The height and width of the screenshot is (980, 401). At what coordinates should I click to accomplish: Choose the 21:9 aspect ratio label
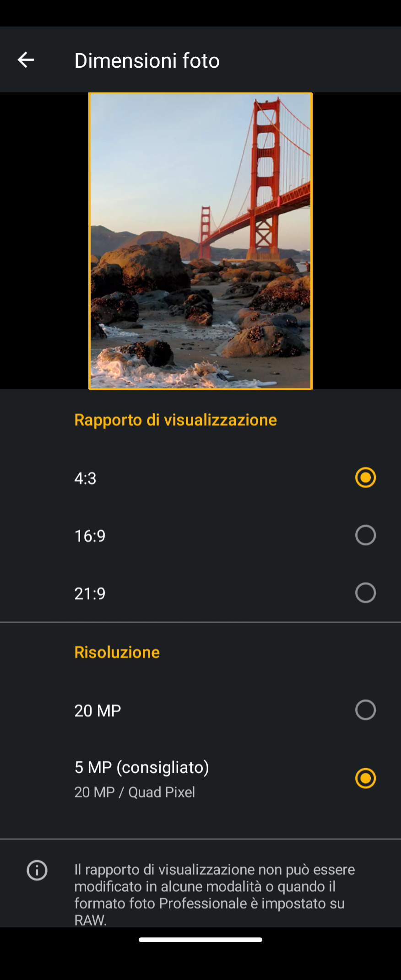90,594
